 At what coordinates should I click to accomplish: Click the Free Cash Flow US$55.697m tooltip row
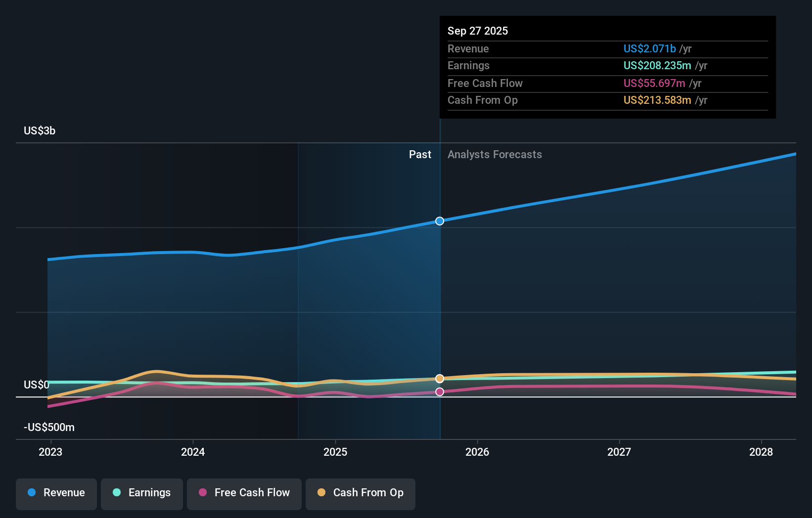[x=654, y=83]
